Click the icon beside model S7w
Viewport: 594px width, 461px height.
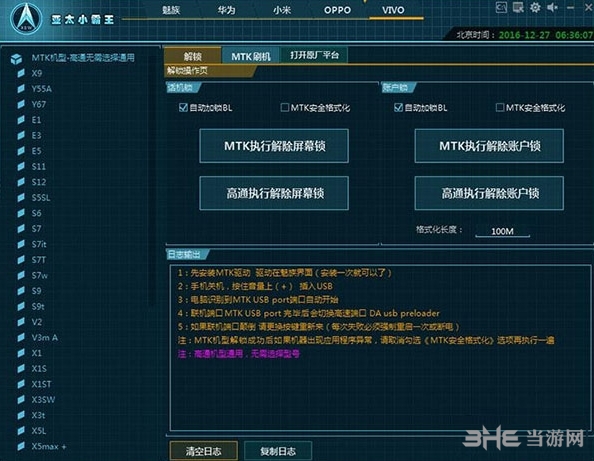tap(21, 275)
